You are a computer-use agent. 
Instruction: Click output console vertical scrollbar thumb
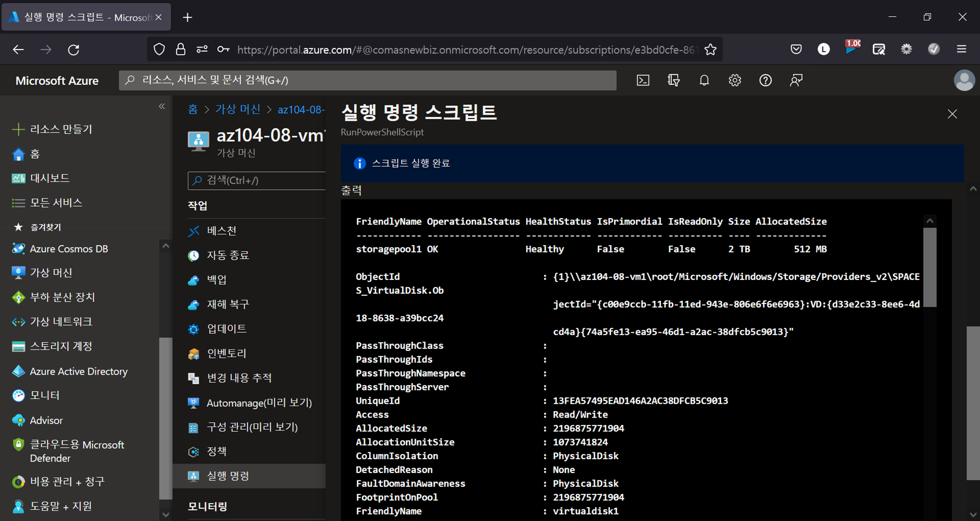click(x=930, y=267)
